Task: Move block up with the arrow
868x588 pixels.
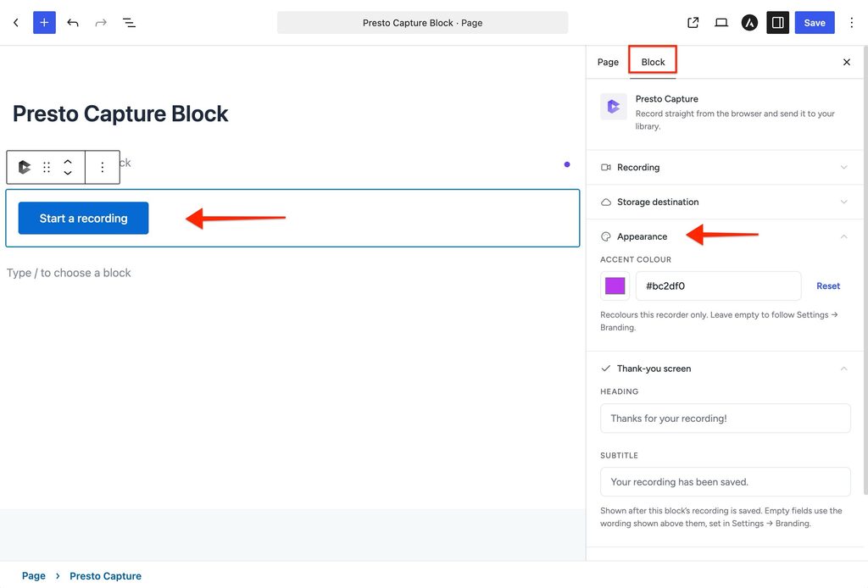Action: (x=68, y=162)
